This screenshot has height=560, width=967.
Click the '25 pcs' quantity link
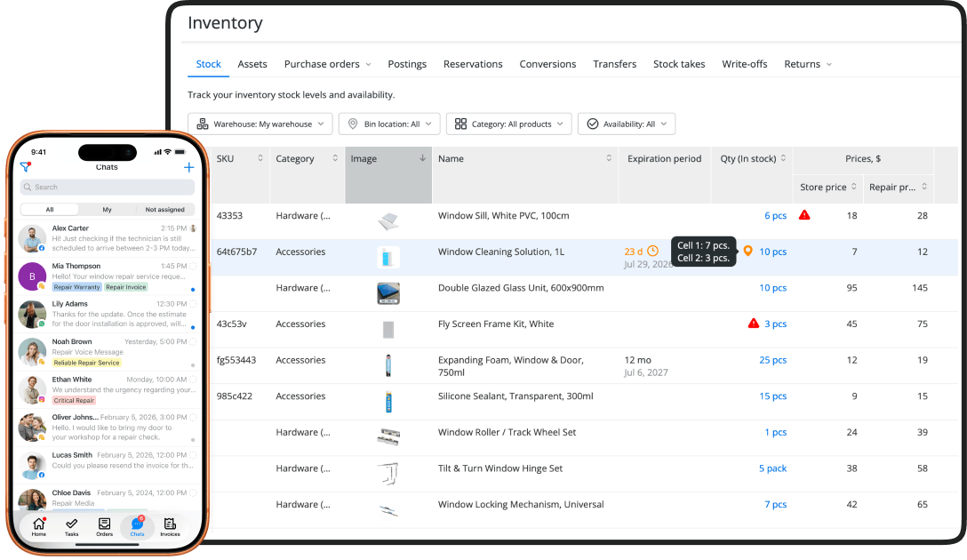[x=772, y=360]
